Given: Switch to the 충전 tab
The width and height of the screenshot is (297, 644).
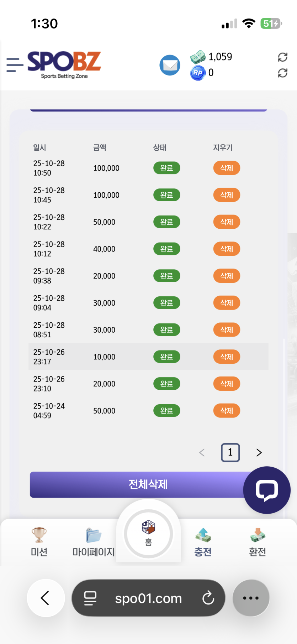Looking at the screenshot, I should 203,541.
